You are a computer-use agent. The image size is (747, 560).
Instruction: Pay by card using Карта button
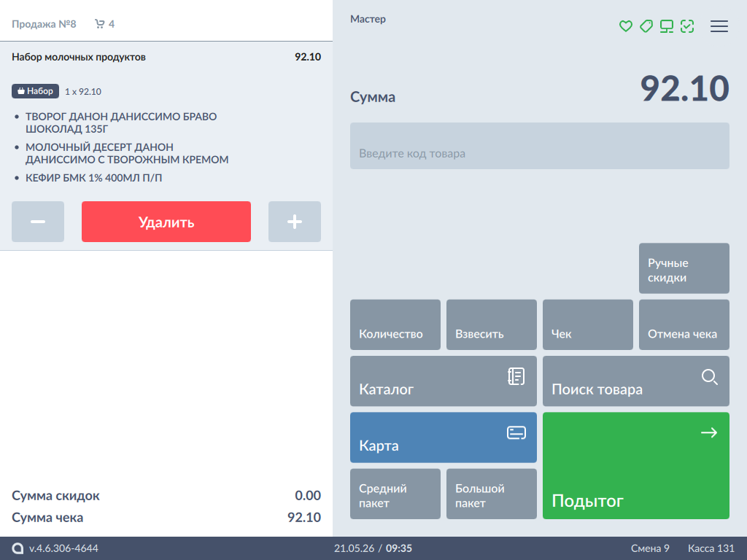click(443, 437)
